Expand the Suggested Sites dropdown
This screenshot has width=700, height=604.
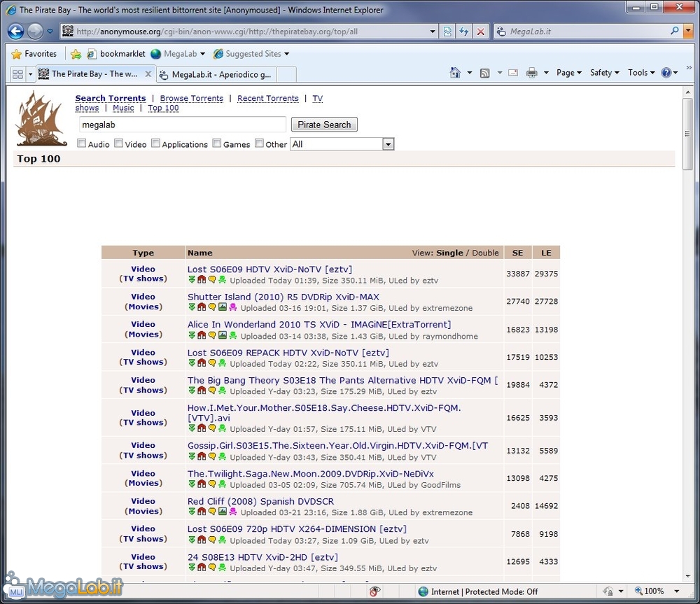(x=286, y=54)
